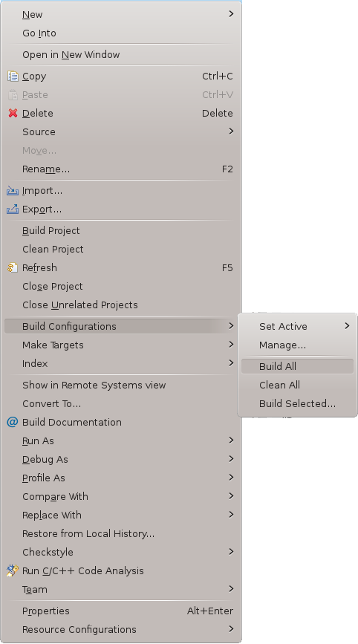358x644 pixels.
Task: Click the Build Documentation @ icon
Action: [13, 422]
